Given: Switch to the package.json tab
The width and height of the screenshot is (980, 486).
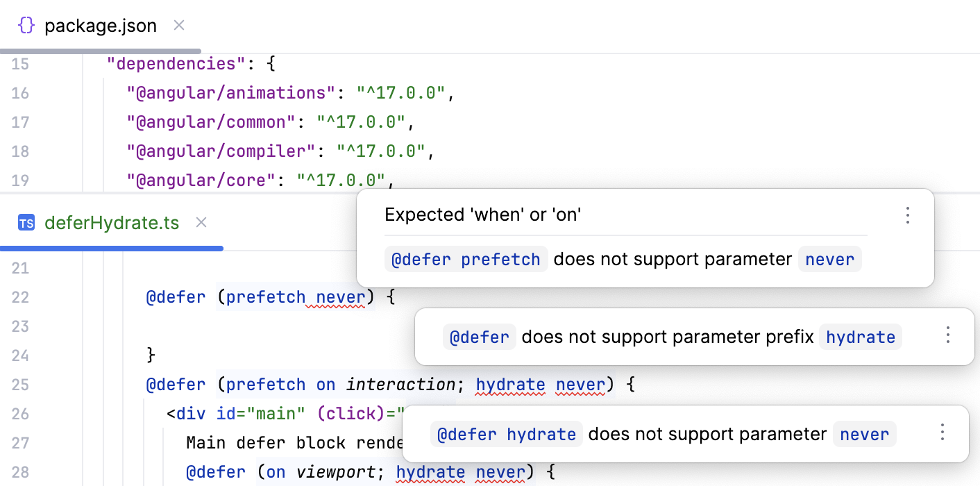Looking at the screenshot, I should 101,25.
